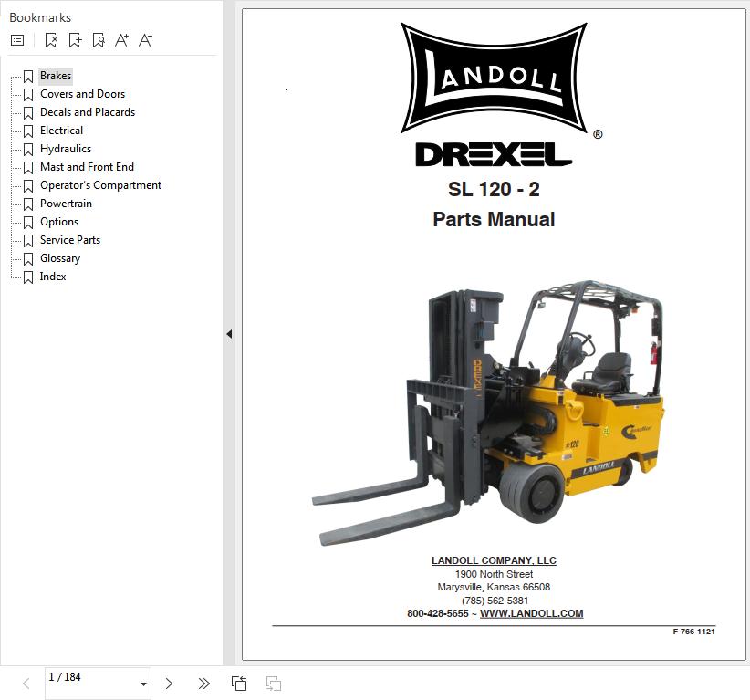The width and height of the screenshot is (750, 700).
Task: Open the Hydraulics bookmark
Action: [x=66, y=149]
